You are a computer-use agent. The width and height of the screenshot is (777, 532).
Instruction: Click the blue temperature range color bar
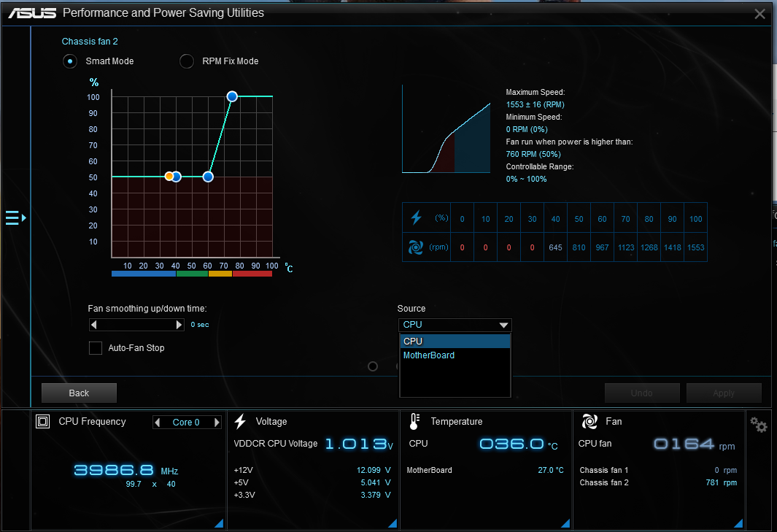point(144,274)
